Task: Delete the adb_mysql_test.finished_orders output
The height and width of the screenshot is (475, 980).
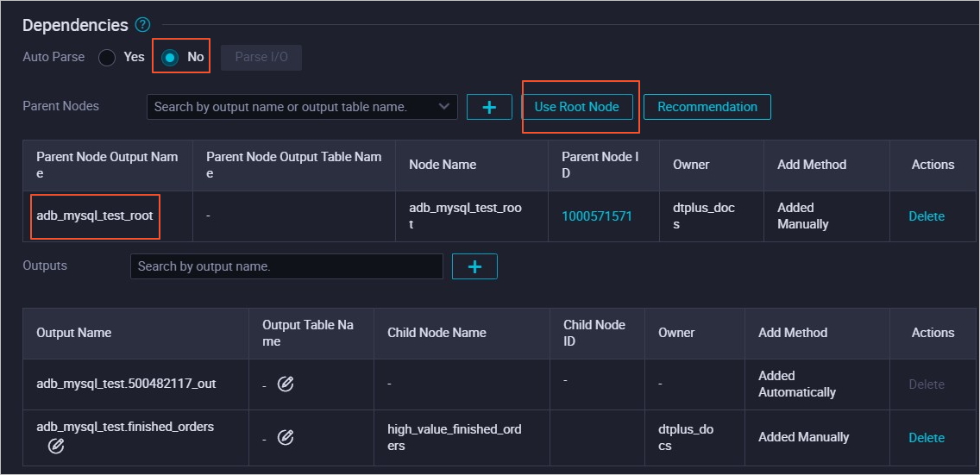Action: point(927,438)
